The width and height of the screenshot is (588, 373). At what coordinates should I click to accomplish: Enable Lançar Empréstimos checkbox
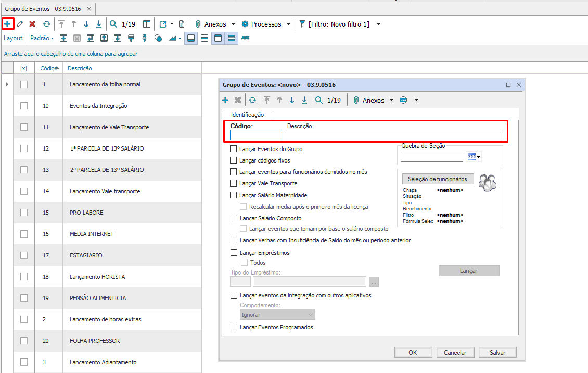(x=234, y=253)
